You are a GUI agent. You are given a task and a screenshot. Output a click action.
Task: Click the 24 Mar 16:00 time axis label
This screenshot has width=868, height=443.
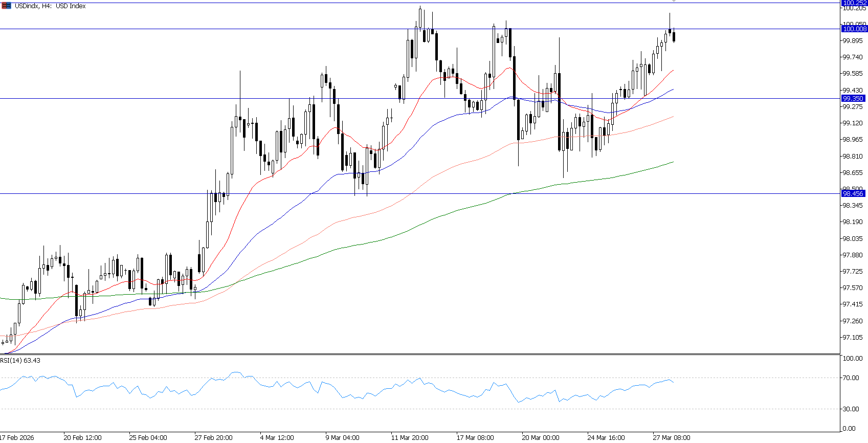click(606, 438)
